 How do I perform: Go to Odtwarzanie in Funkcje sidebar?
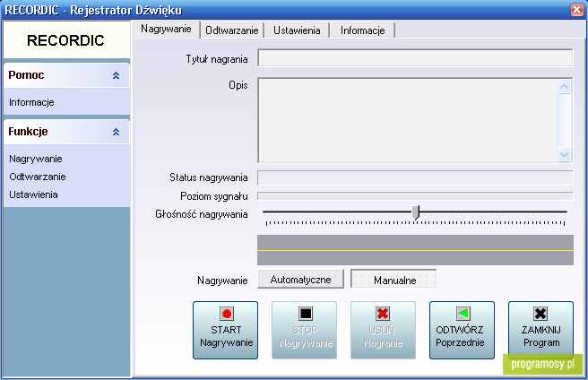[x=38, y=177]
